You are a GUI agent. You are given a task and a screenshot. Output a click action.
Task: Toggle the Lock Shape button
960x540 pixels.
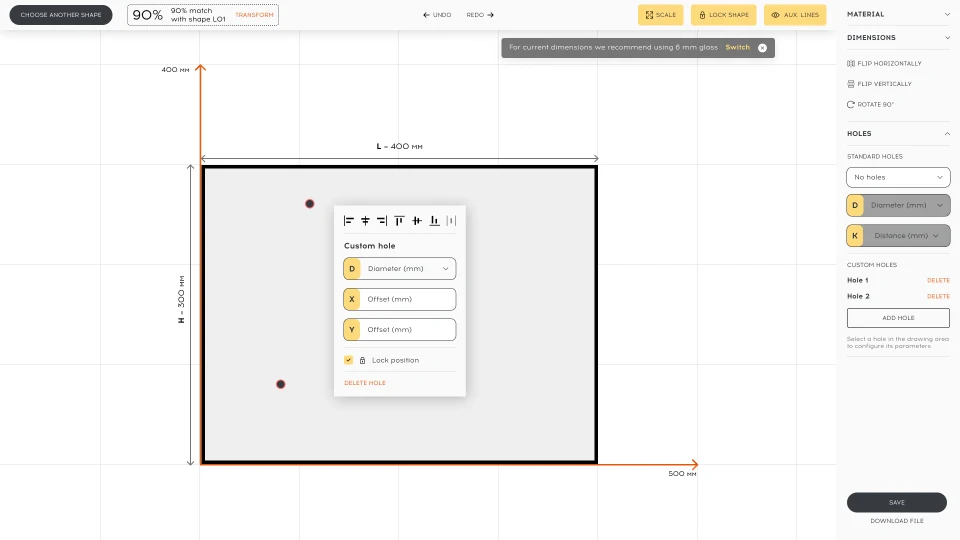coord(724,15)
